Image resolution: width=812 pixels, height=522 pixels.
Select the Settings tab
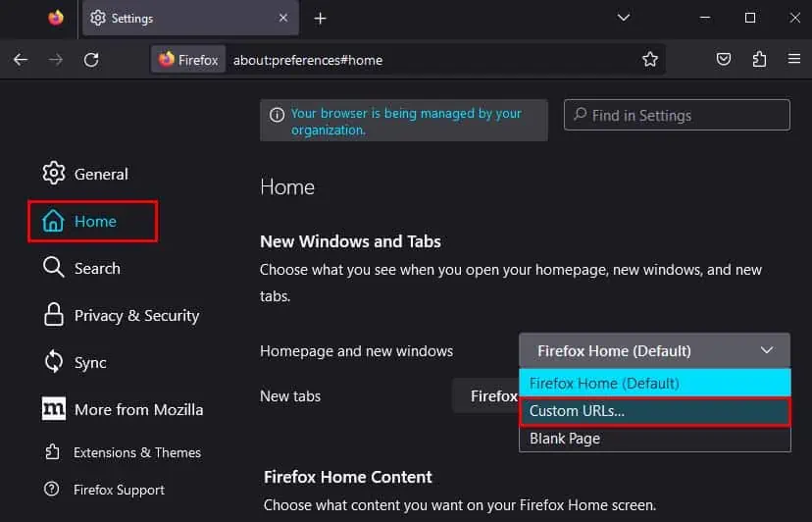click(190, 18)
